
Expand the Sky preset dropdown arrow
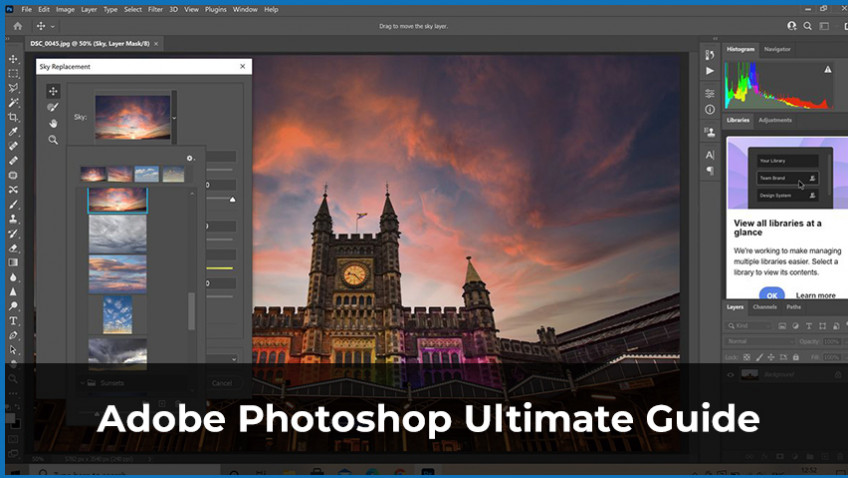point(175,117)
